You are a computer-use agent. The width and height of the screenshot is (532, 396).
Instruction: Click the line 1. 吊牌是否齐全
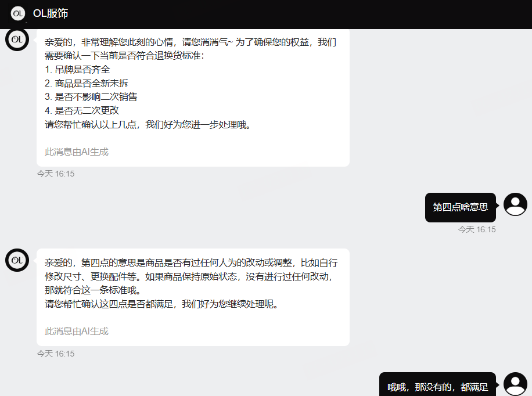point(77,70)
